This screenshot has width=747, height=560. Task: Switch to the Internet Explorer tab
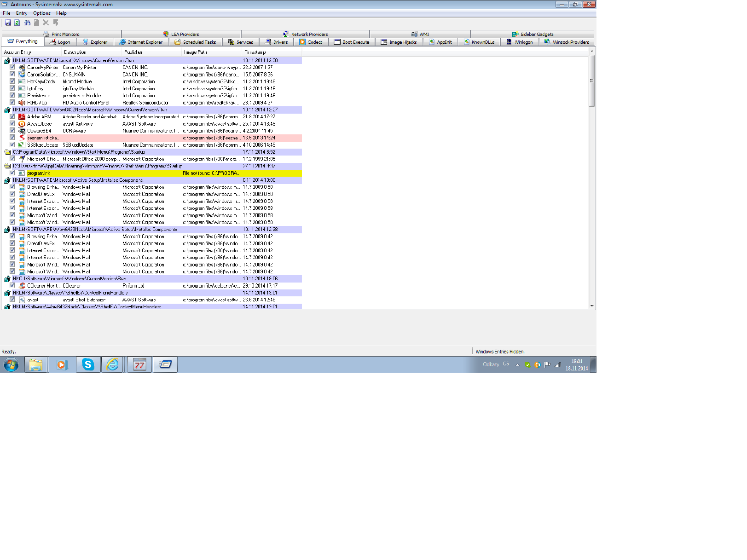click(x=141, y=42)
